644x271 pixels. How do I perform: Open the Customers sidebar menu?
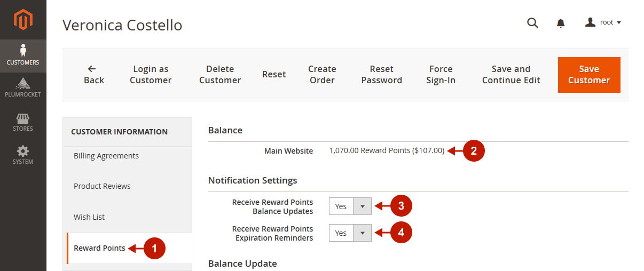[x=23, y=55]
